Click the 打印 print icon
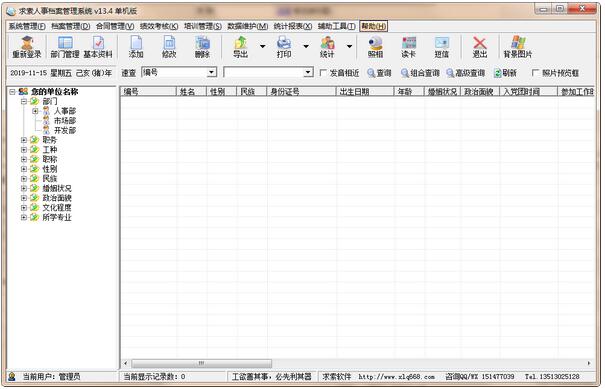The image size is (605, 389). [x=284, y=47]
